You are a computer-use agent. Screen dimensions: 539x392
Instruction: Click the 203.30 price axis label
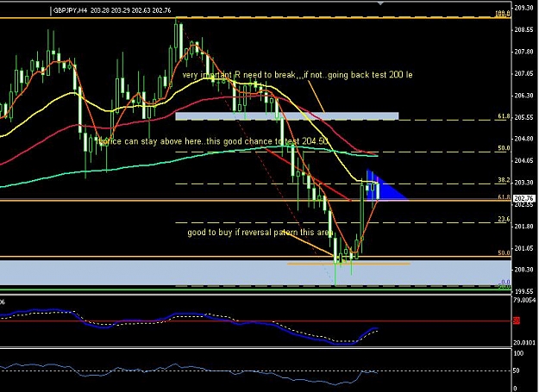(524, 183)
